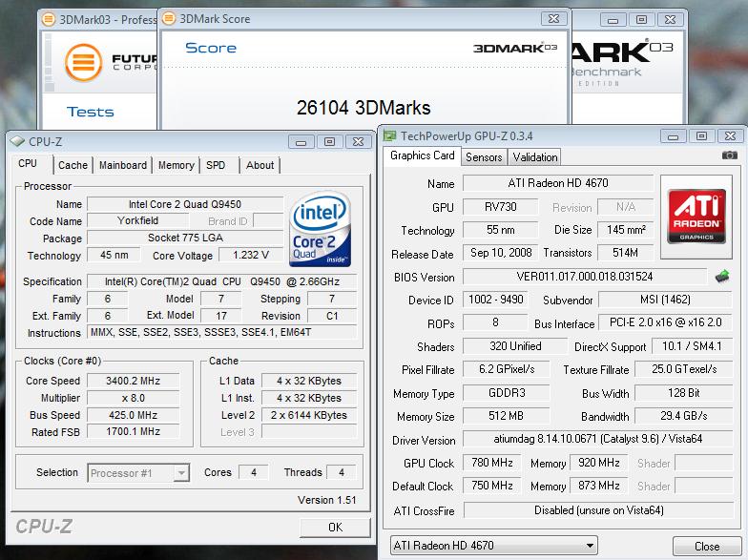Image resolution: width=748 pixels, height=560 pixels.
Task: Click the 3DMark03 Professional title bar icon
Action: 48,19
